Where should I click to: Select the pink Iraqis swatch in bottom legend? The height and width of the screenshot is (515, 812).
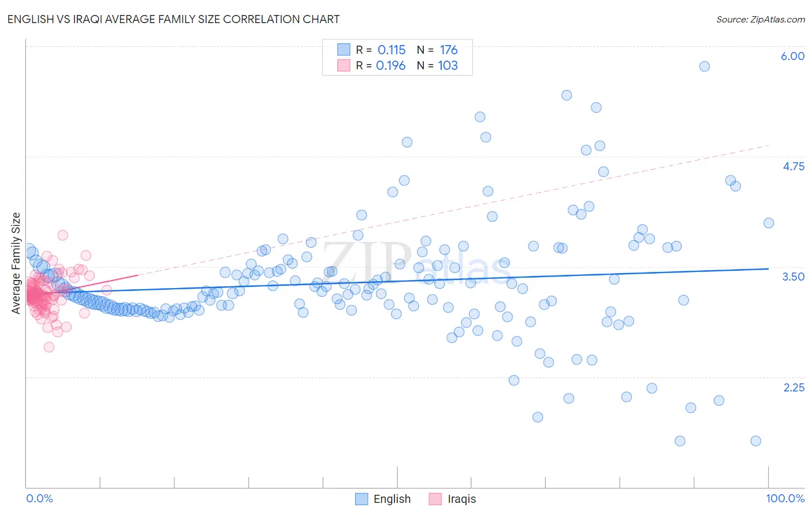(435, 499)
